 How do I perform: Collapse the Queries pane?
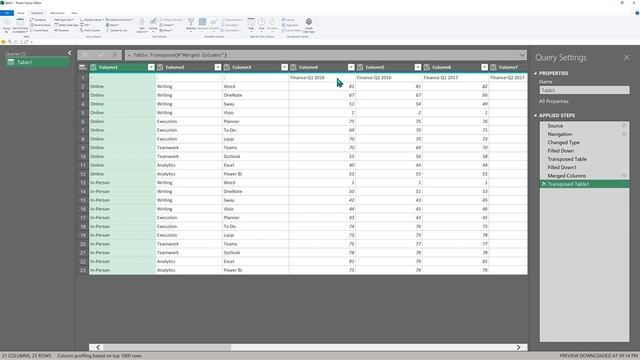[69, 53]
